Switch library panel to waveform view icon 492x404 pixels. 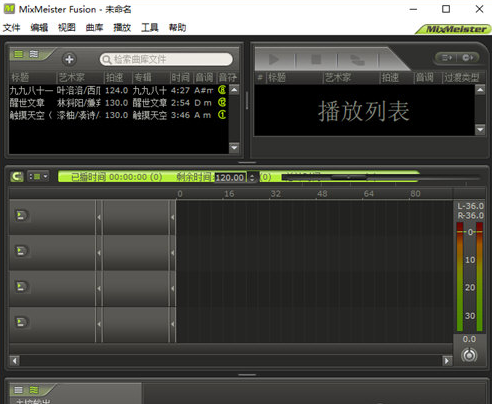[34, 54]
